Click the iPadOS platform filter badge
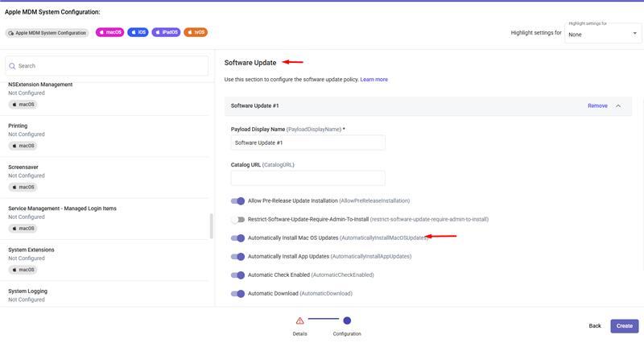644x343 pixels. coord(167,32)
